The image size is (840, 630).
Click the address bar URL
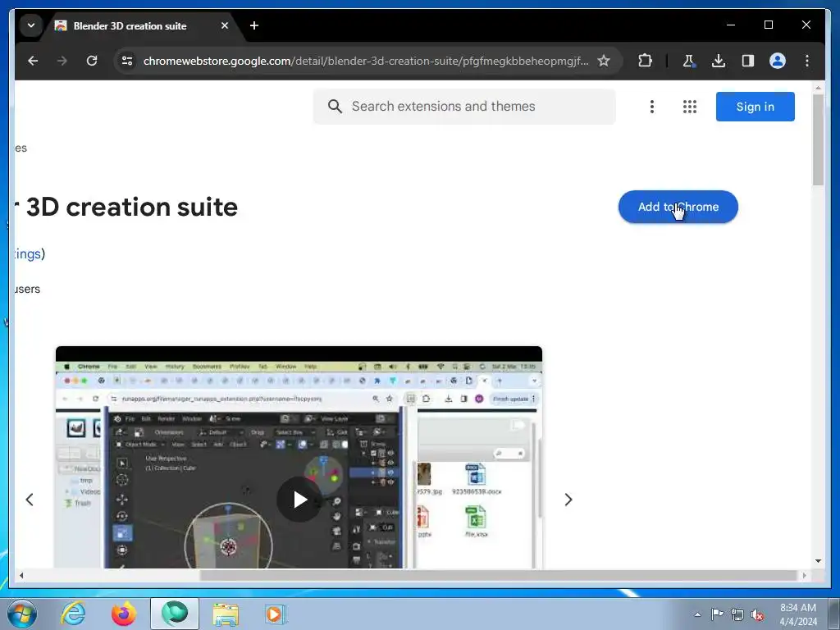365,61
